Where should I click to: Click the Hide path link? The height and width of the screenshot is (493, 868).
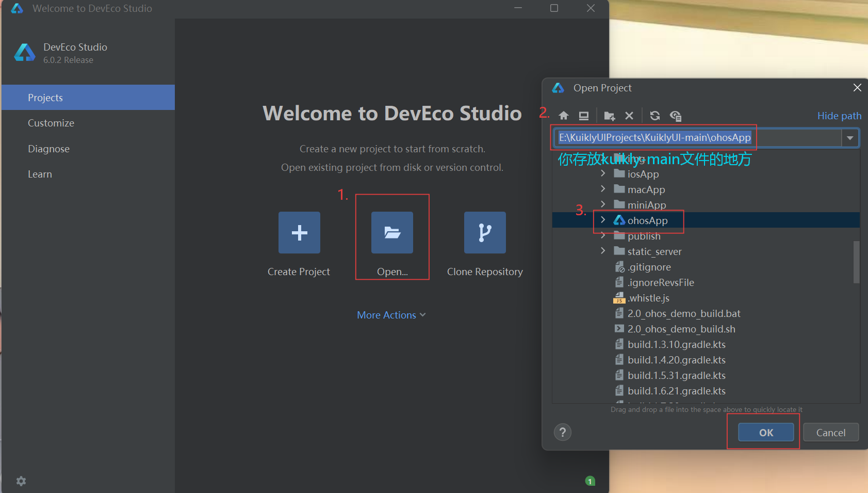839,116
